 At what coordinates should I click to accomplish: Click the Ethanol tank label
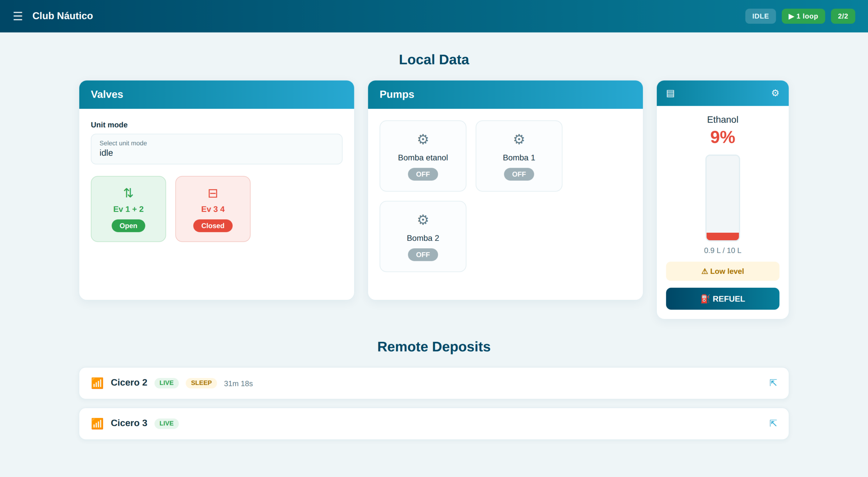coord(723,120)
